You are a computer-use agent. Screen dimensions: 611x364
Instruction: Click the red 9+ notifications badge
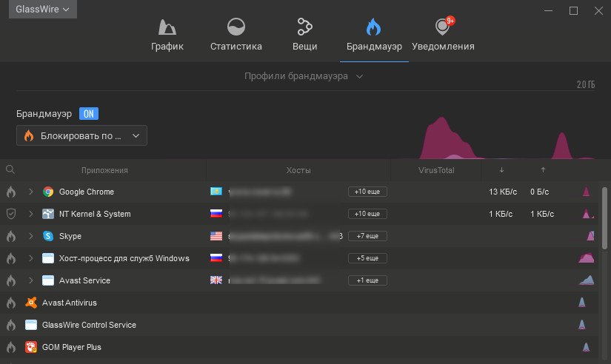450,21
